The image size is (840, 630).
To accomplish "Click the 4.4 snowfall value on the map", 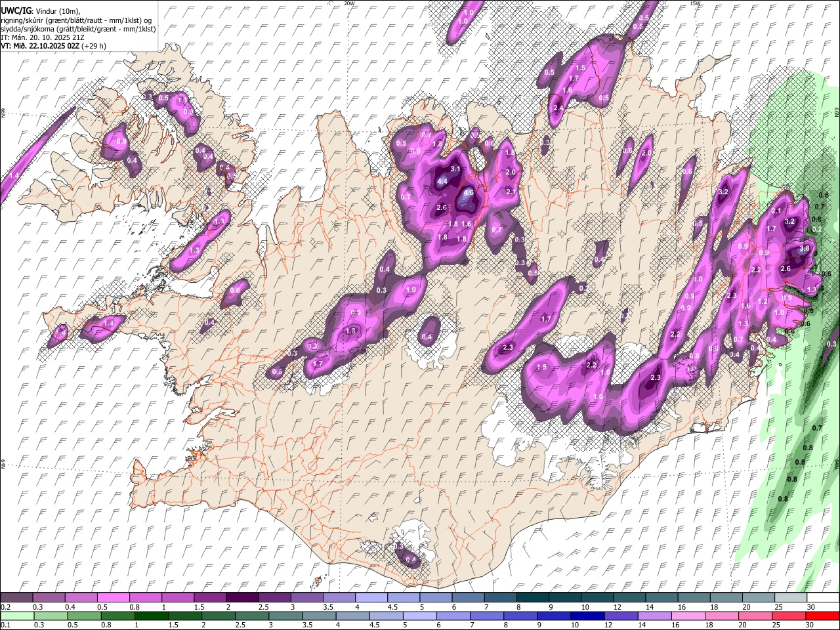I will click(x=442, y=182).
